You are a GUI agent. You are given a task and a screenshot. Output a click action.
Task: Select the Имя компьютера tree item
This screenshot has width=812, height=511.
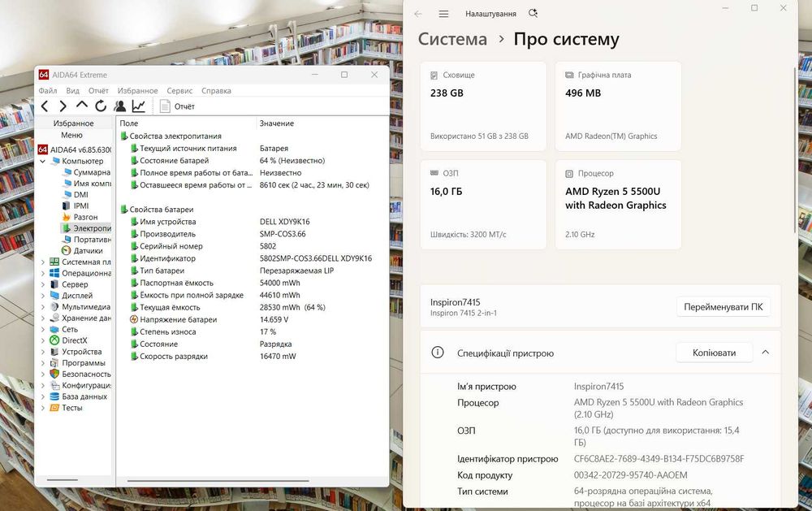87,184
